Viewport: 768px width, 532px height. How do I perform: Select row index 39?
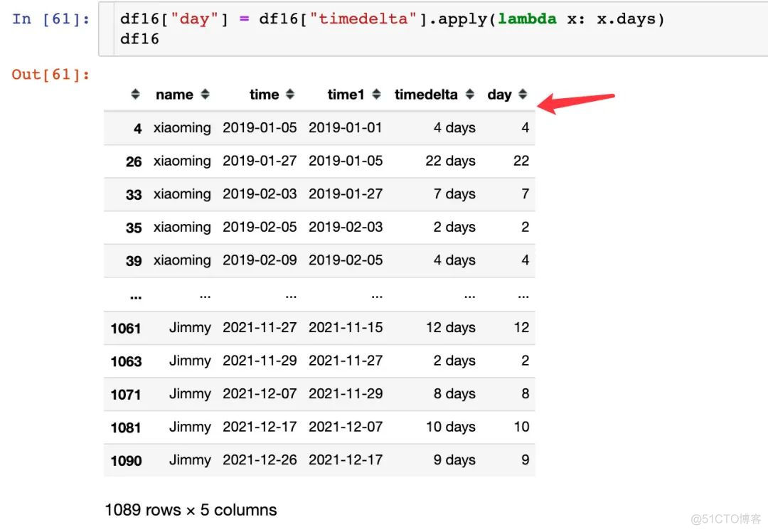134,261
